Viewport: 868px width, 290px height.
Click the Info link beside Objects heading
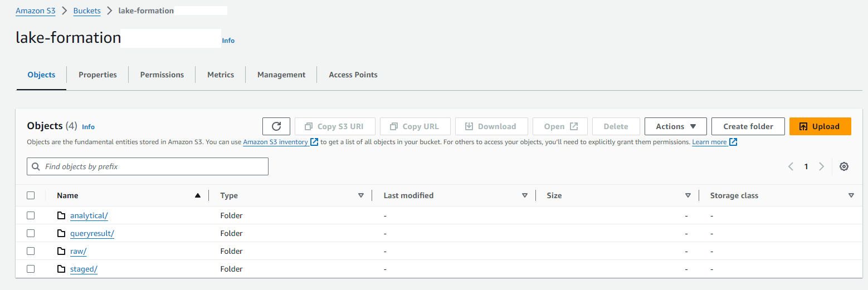point(88,127)
